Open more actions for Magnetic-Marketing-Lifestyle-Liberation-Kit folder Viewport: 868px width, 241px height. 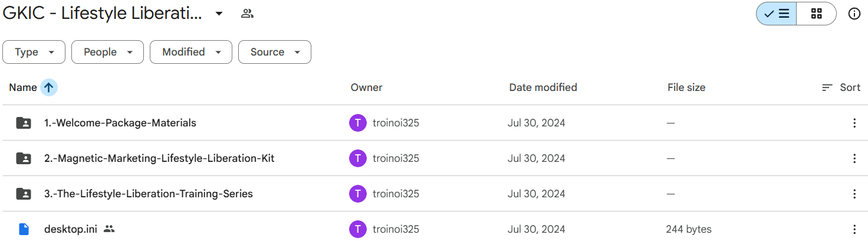point(854,158)
